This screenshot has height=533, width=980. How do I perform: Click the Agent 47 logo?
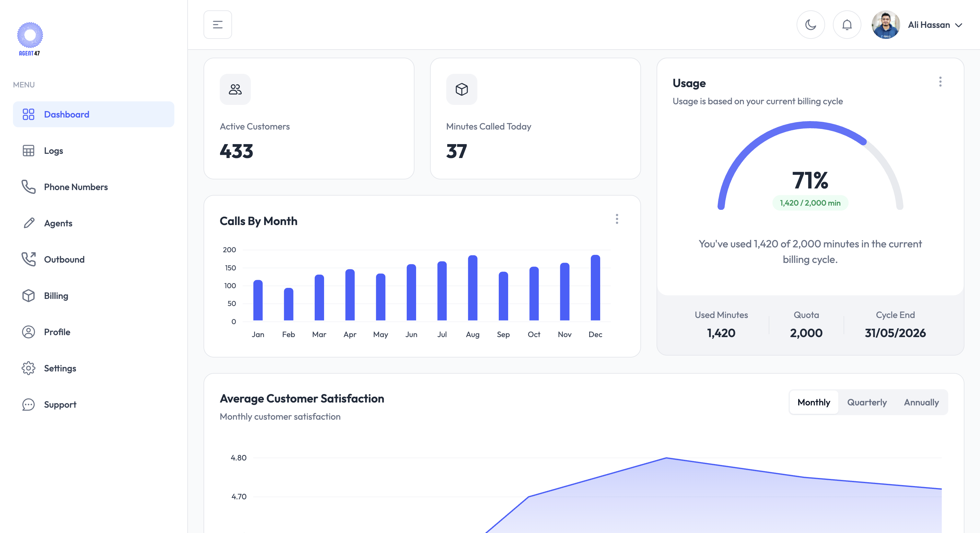click(30, 39)
